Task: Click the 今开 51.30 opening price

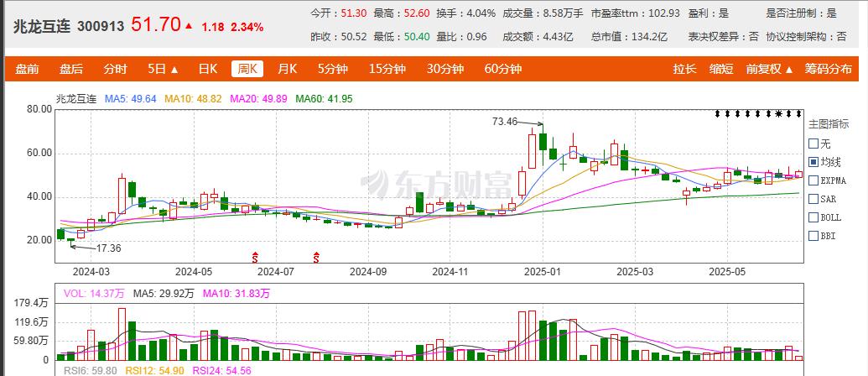Action: tap(338, 13)
